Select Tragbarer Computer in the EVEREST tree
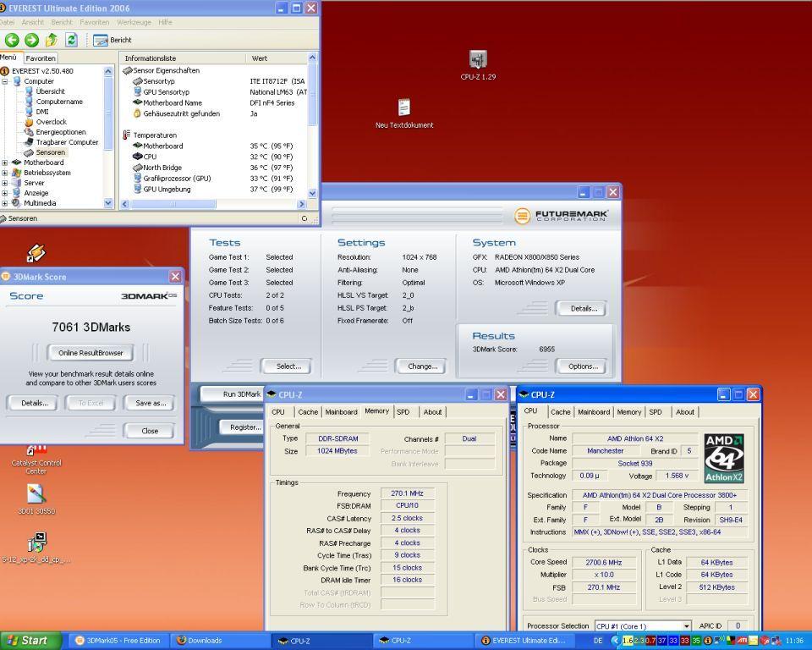Image resolution: width=812 pixels, height=650 pixels. [x=67, y=142]
